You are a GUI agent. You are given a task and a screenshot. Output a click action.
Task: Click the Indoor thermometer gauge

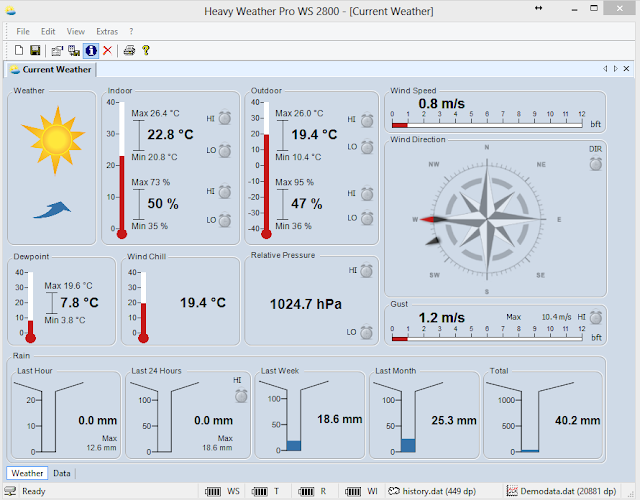(122, 169)
